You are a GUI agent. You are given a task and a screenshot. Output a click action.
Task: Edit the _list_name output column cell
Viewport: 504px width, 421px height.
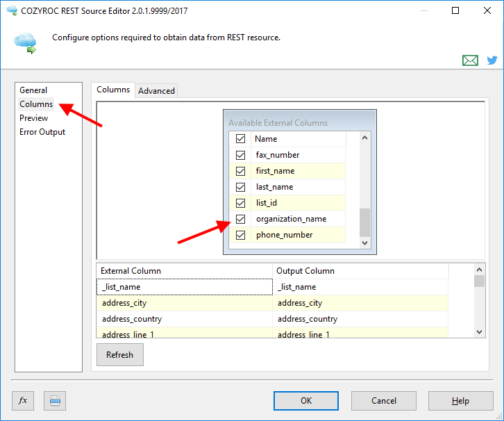pos(360,287)
